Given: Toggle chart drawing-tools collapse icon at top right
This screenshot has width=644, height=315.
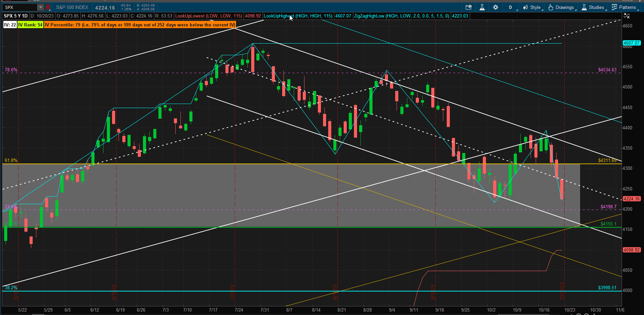Looking at the screenshot, I should coord(626,16).
